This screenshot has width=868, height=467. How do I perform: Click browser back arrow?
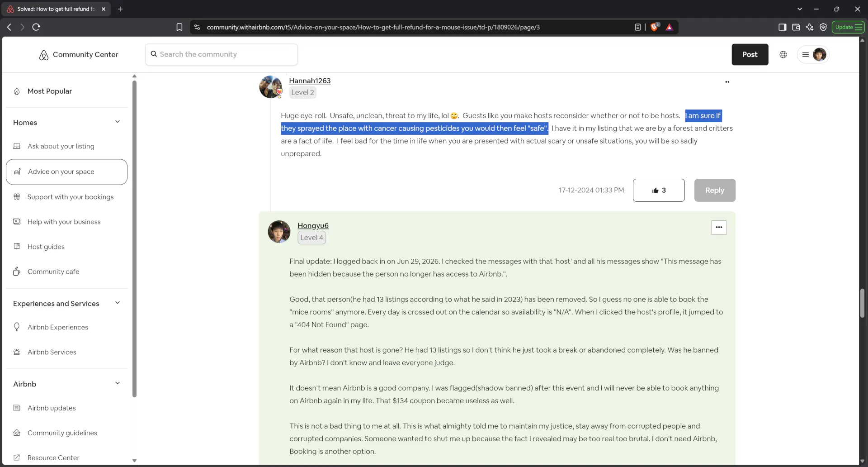9,27
